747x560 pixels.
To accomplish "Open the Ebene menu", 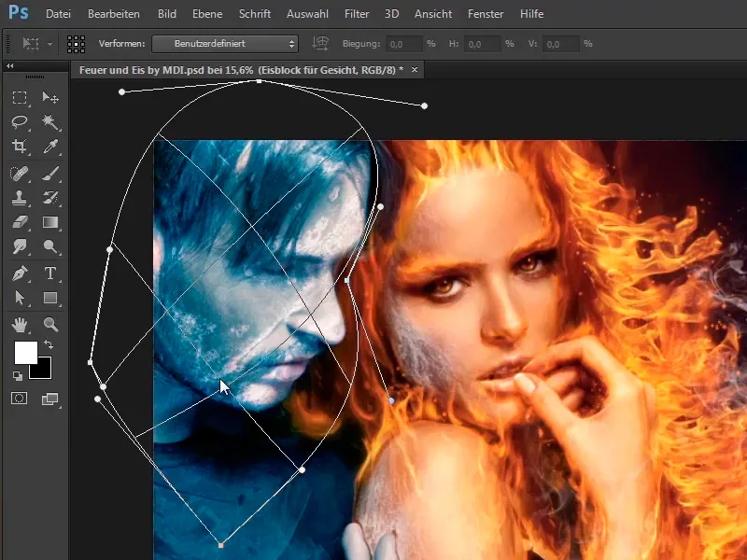I will click(x=207, y=14).
